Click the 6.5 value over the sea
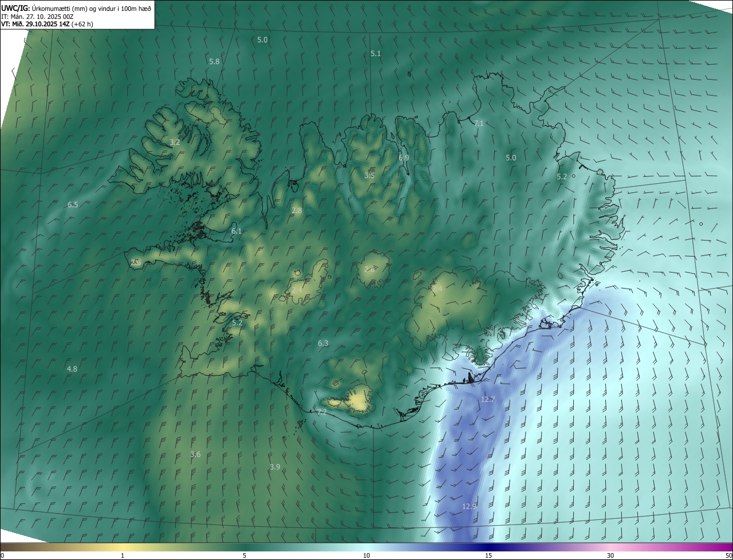Viewport: 733px width, 560px height. point(73,204)
